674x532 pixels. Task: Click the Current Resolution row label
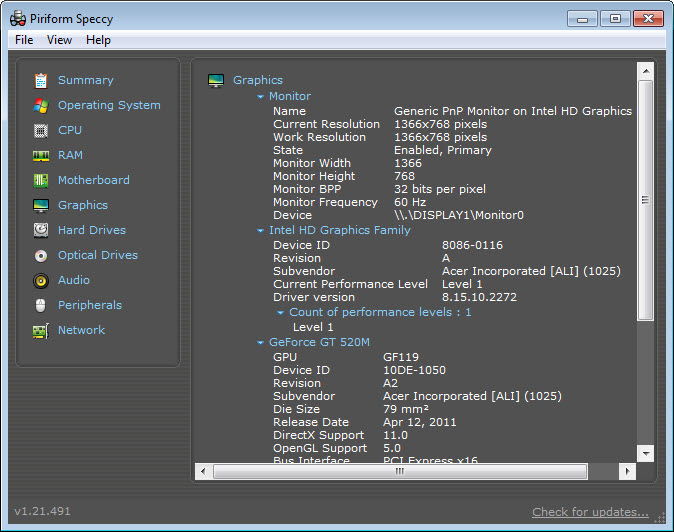326,124
